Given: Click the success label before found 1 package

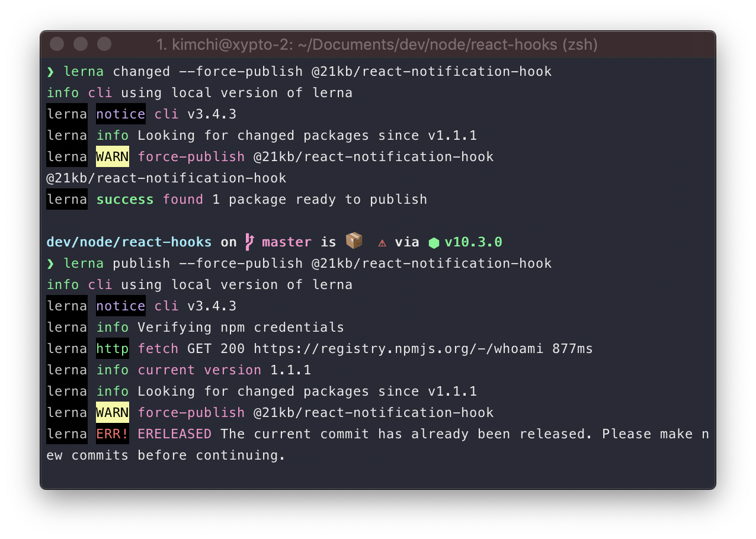Looking at the screenshot, I should click(124, 199).
